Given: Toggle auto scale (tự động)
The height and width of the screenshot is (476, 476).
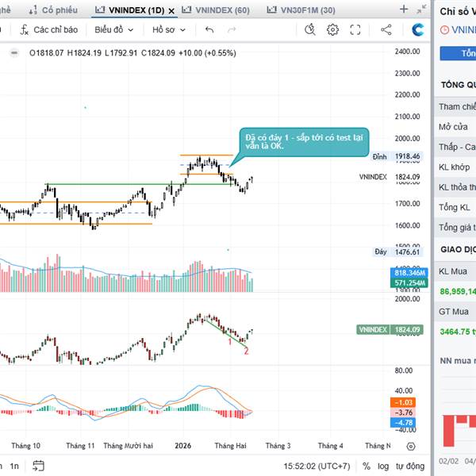Looking at the screenshot, I should coord(409,466).
